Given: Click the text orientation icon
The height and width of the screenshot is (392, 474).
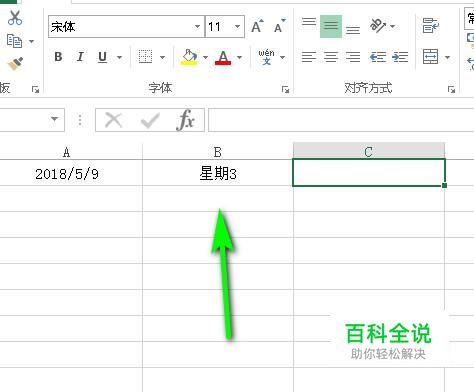Looking at the screenshot, I should point(378,26).
